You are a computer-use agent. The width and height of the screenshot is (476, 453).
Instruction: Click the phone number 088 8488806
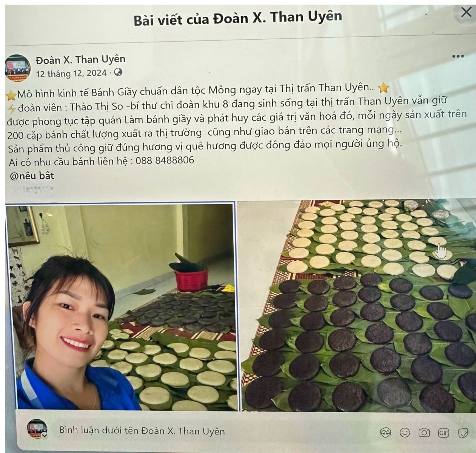click(x=165, y=160)
